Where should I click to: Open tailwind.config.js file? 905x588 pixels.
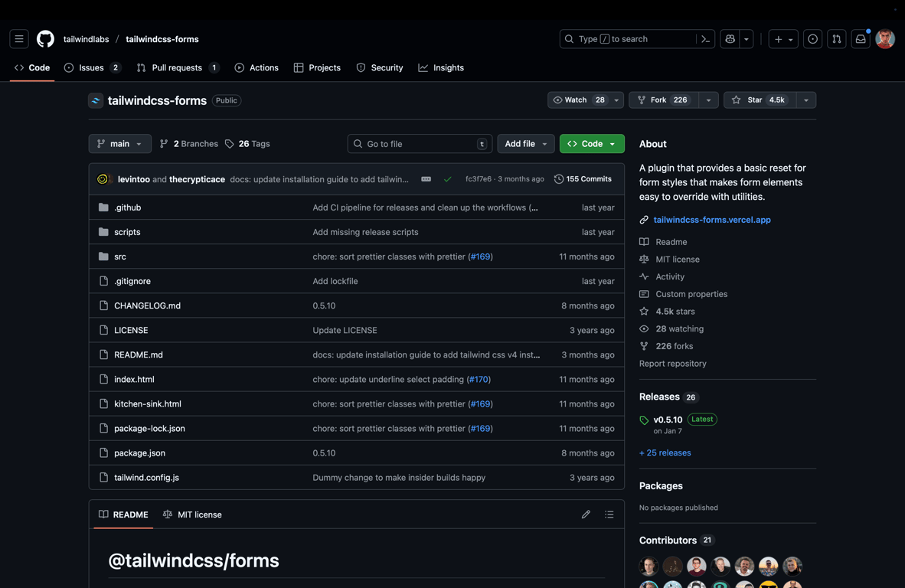(x=146, y=477)
